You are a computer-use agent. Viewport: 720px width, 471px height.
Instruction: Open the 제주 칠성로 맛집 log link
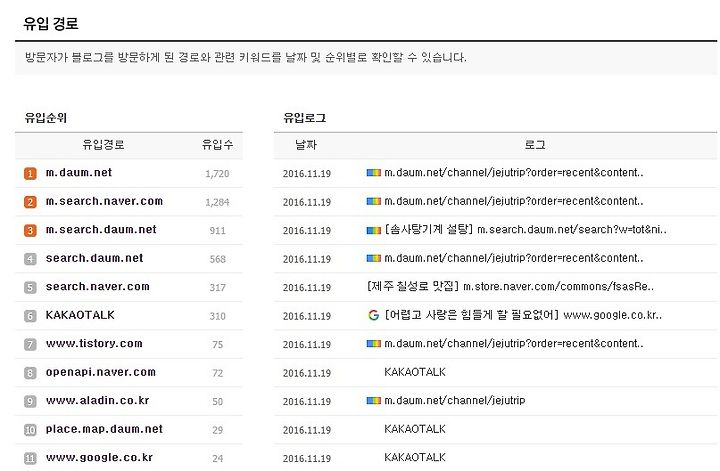[510, 286]
